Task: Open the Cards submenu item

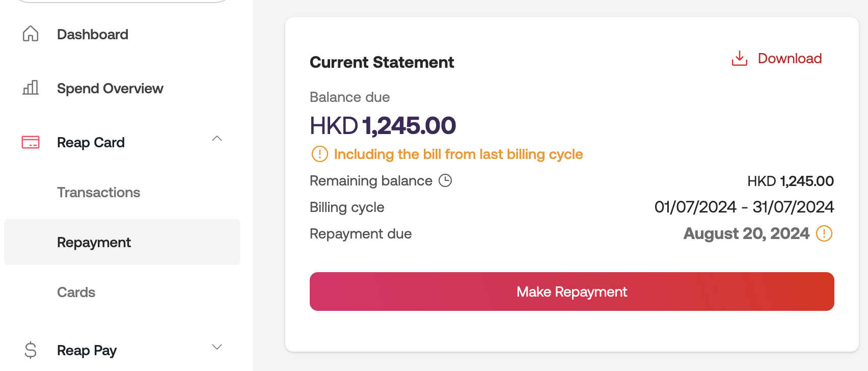Action: (76, 292)
